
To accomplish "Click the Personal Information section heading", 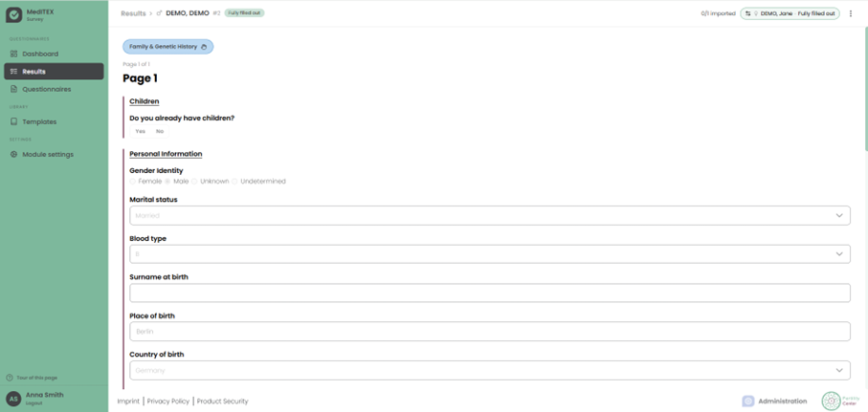I will 166,154.
